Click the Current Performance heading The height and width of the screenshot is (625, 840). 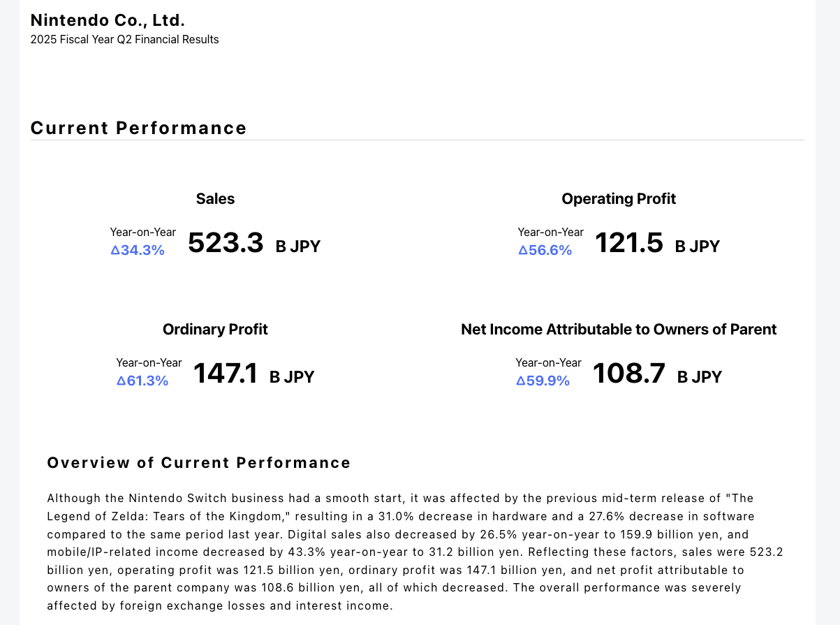[x=139, y=128]
